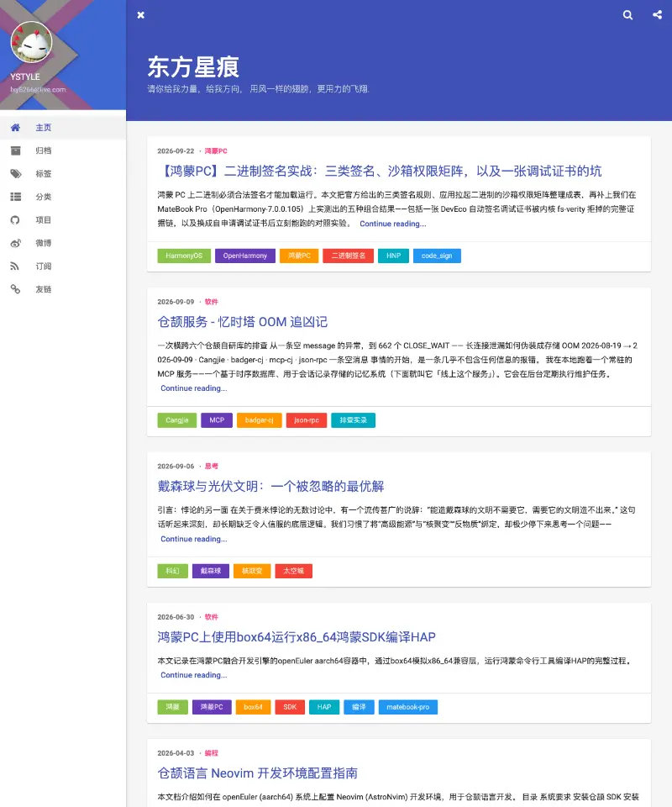Select the green 鸿蒙 tag
The image size is (672, 807).
(x=173, y=707)
